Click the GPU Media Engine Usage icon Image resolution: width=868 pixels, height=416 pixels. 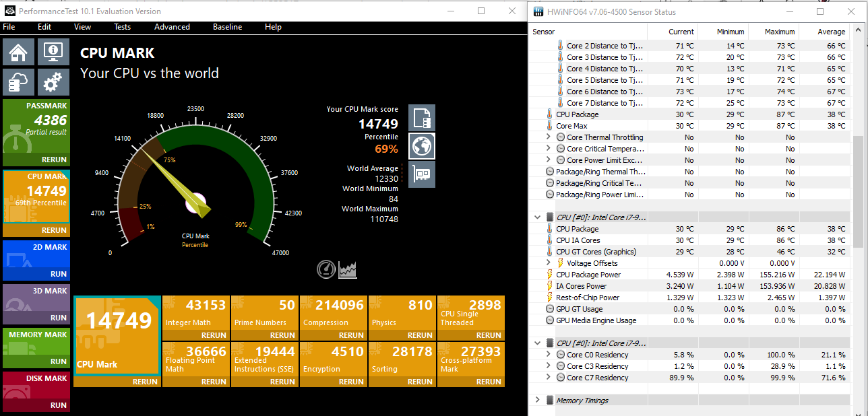(x=551, y=320)
